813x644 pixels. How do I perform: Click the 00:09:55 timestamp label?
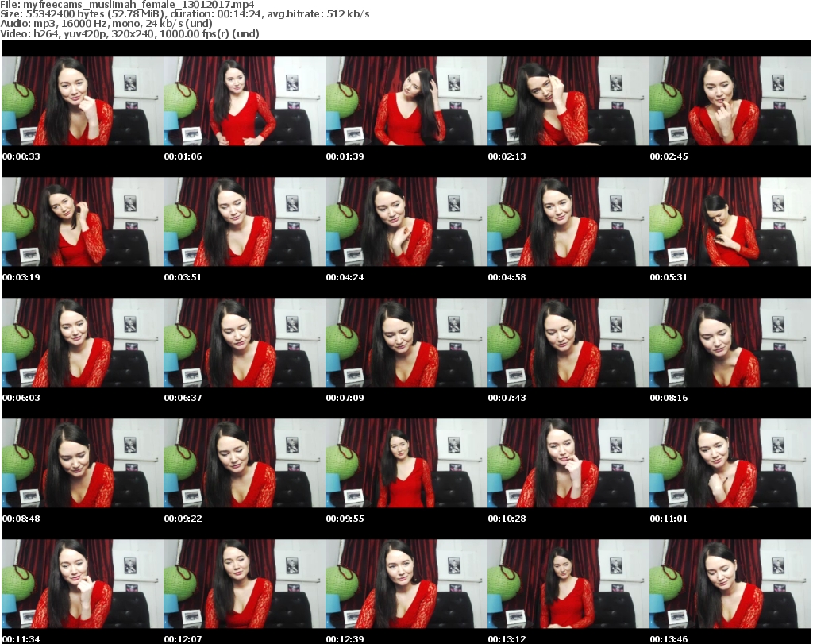tap(345, 519)
